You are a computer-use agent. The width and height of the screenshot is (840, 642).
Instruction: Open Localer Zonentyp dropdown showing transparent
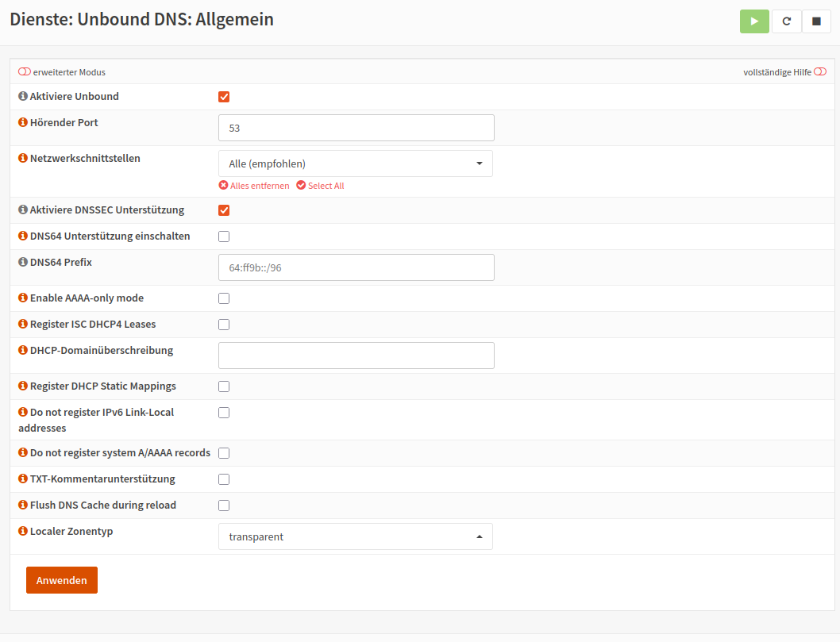356,536
